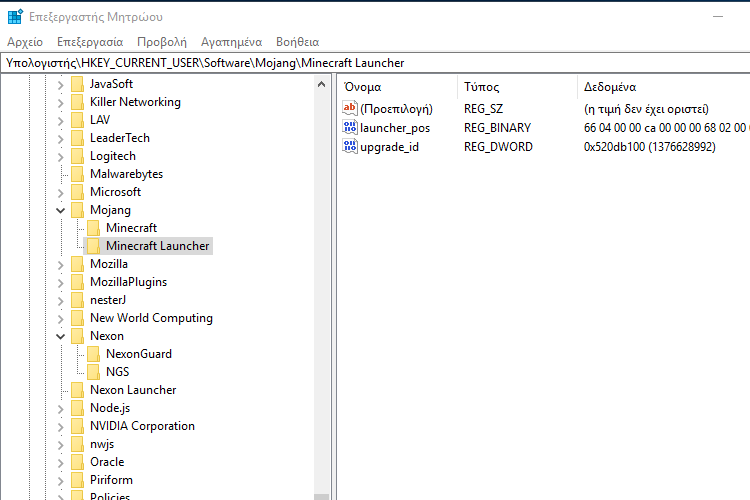Expand the LeaderTech key
This screenshot has height=500, width=750.
(x=60, y=139)
